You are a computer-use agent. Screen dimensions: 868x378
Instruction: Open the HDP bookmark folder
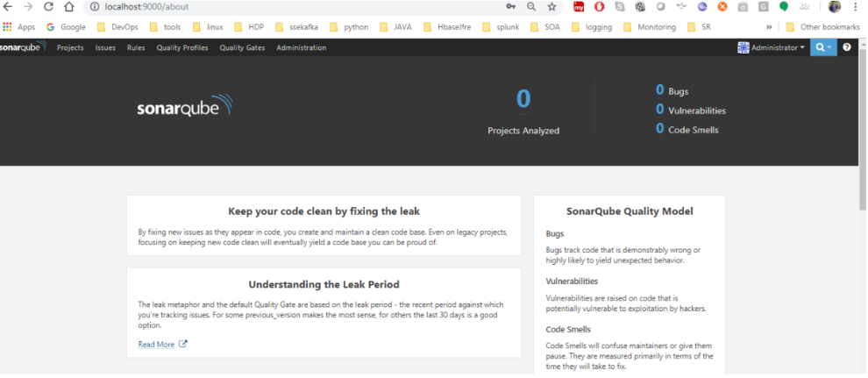249,26
